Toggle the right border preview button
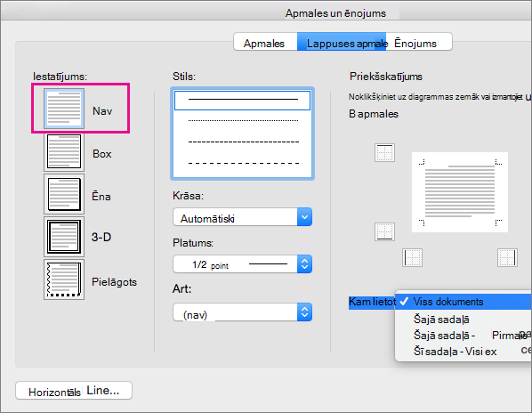The image size is (532, 413). coord(507,257)
